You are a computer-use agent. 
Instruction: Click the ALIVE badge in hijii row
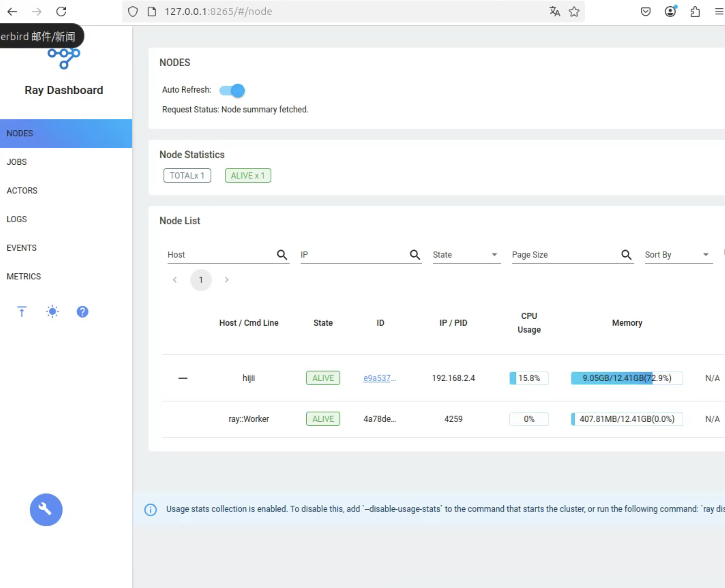[x=323, y=378]
